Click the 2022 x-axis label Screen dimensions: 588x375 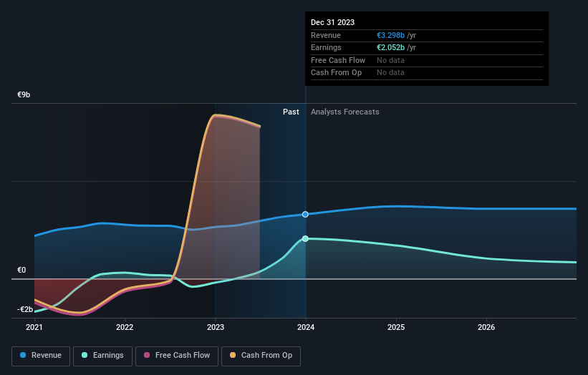coord(125,328)
